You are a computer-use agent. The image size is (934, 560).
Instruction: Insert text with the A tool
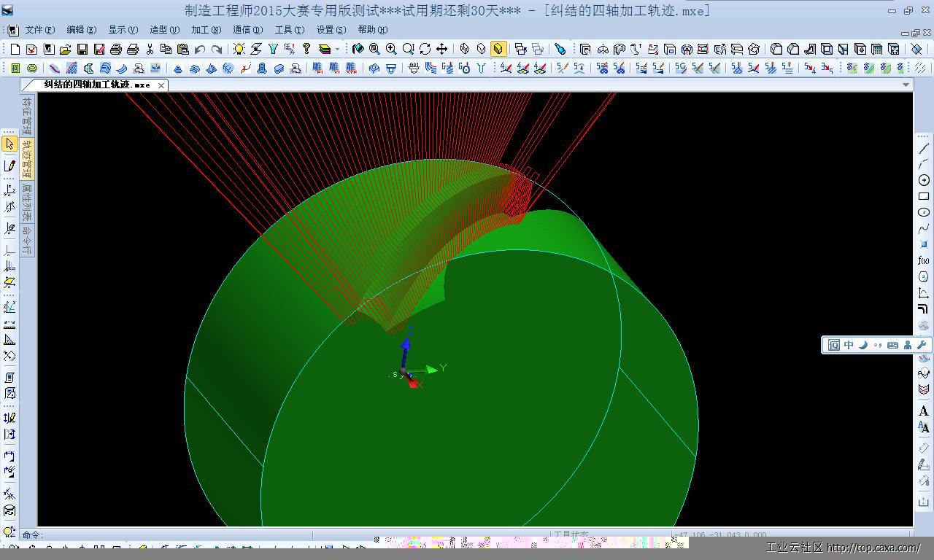point(924,411)
